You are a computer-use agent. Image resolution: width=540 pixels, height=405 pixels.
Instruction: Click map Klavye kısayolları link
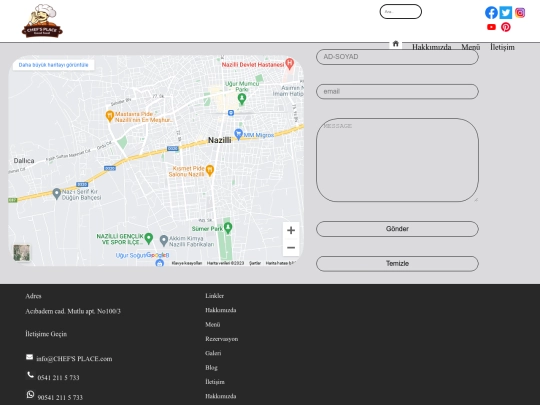187,263
